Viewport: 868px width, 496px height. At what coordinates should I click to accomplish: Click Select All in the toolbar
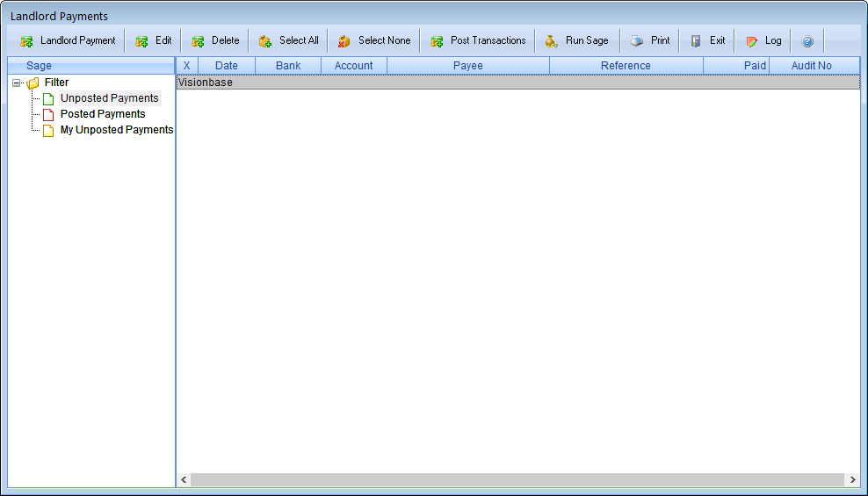(x=288, y=41)
